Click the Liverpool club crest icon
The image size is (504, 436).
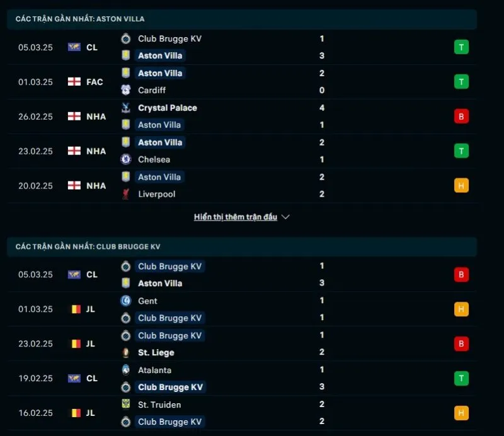(x=125, y=194)
